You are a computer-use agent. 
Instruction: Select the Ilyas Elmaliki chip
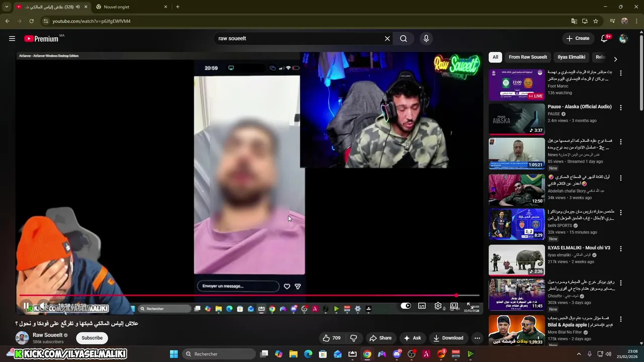(x=571, y=57)
